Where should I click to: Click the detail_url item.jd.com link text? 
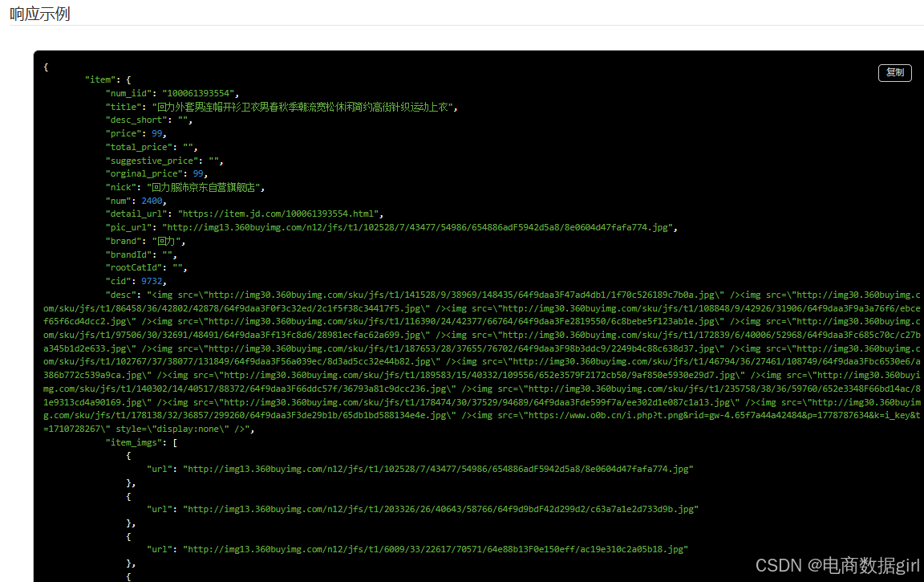click(x=279, y=214)
